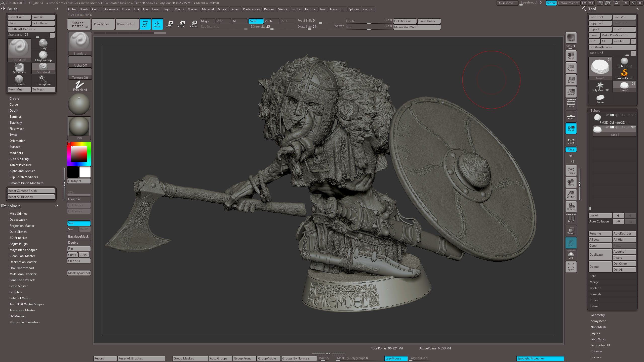644x362 pixels.
Task: Select the PM3D_Cylinder3D1_1 subtool
Action: pyautogui.click(x=614, y=119)
